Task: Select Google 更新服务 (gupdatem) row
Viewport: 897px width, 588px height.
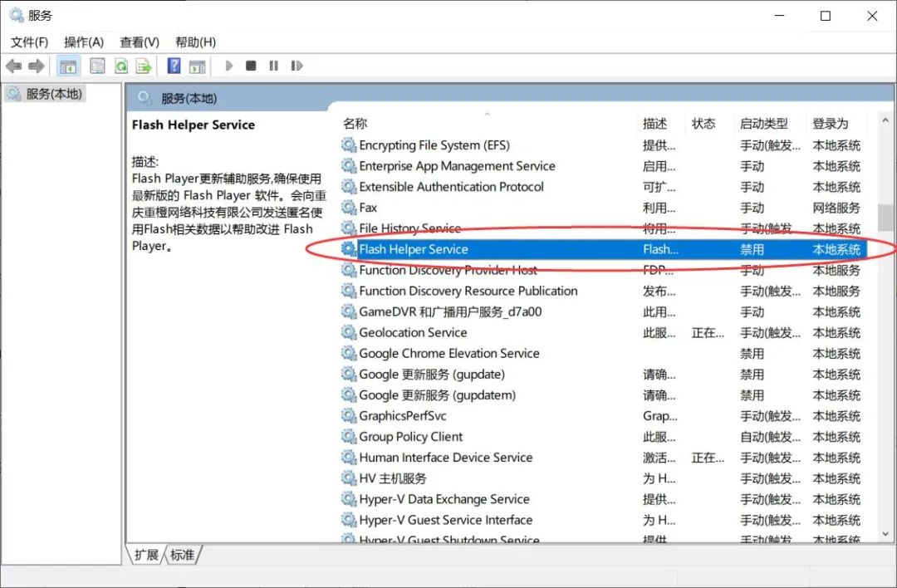Action: tap(604, 395)
